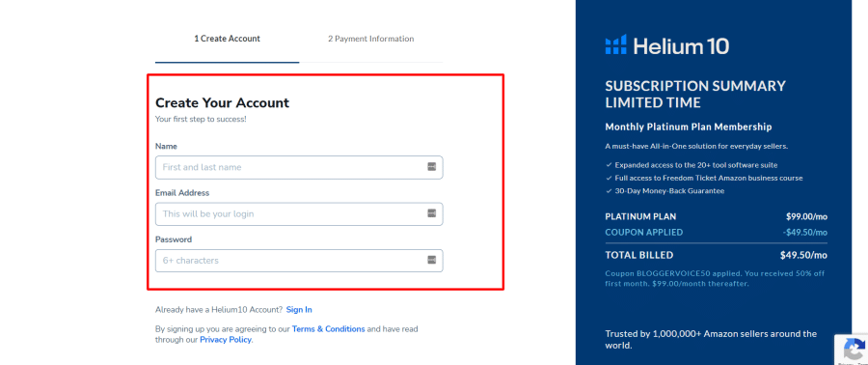Open the Privacy Policy link
This screenshot has width=868, height=365.
pyautogui.click(x=226, y=340)
